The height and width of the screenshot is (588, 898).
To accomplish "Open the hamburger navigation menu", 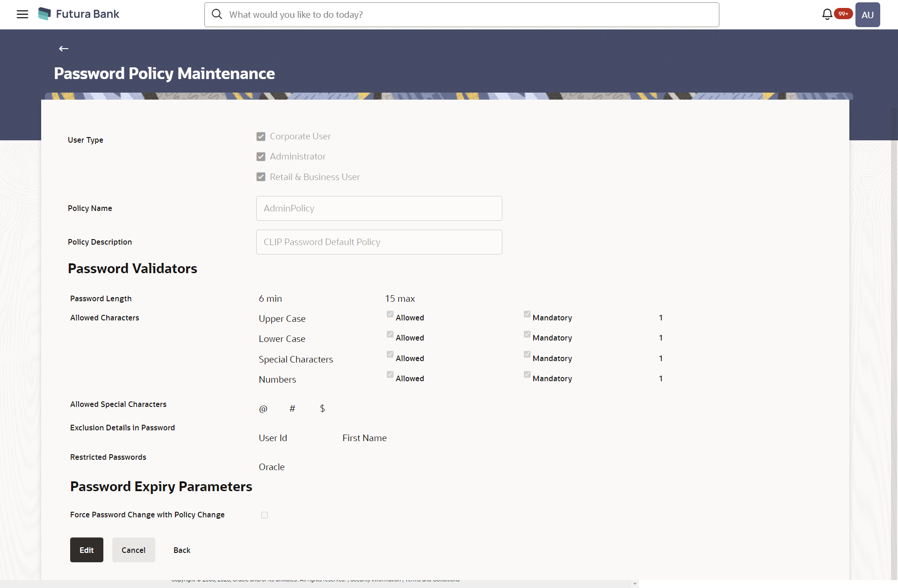I will tap(22, 15).
